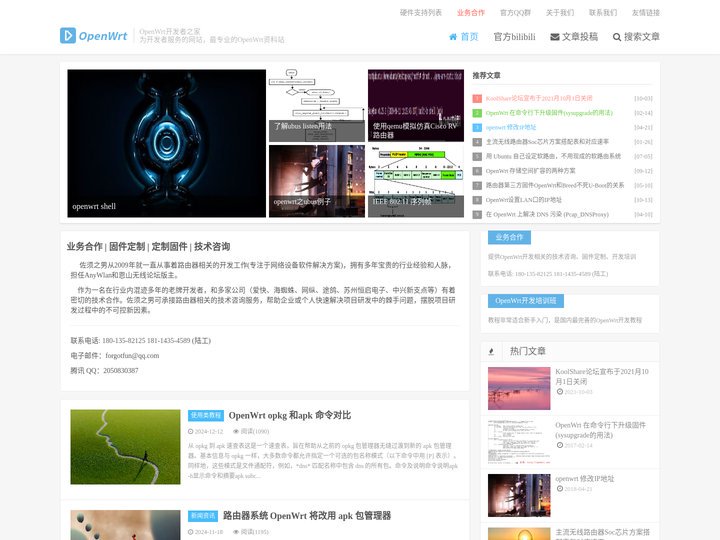Open recommended article KoolShare论坛宣布于2021月10月1日关闭

539,98
